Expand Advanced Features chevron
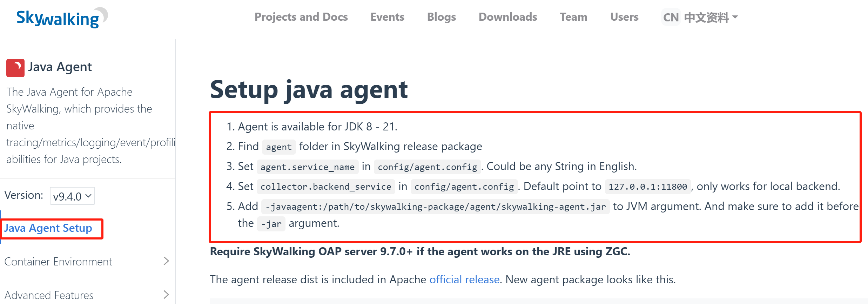 [166, 295]
